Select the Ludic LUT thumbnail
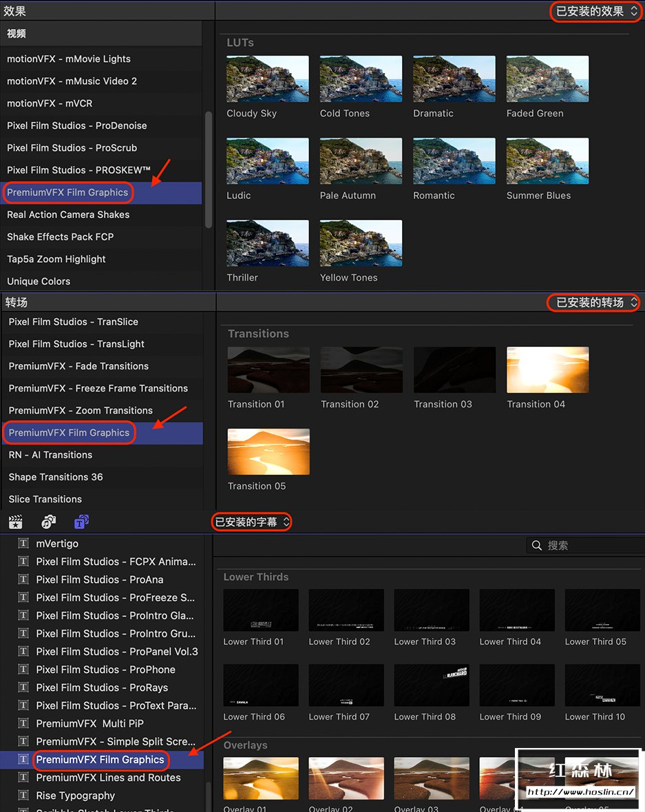Screen dimensions: 645x812 pos(268,161)
